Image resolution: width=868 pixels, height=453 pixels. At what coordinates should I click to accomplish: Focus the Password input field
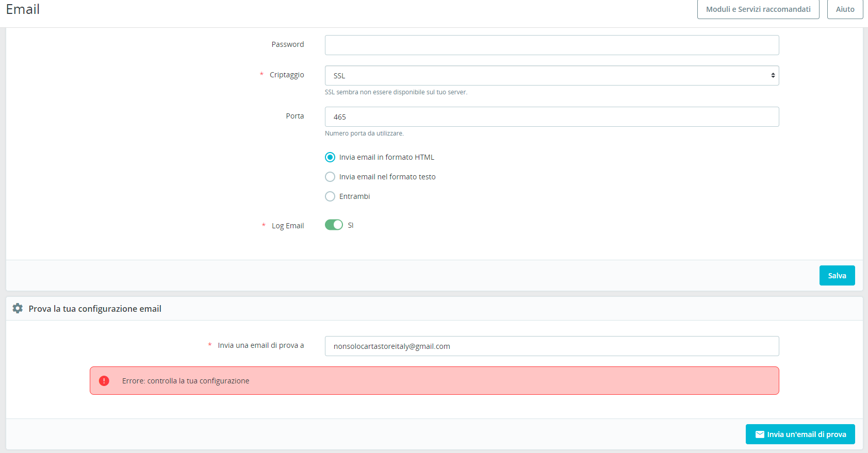coord(552,45)
